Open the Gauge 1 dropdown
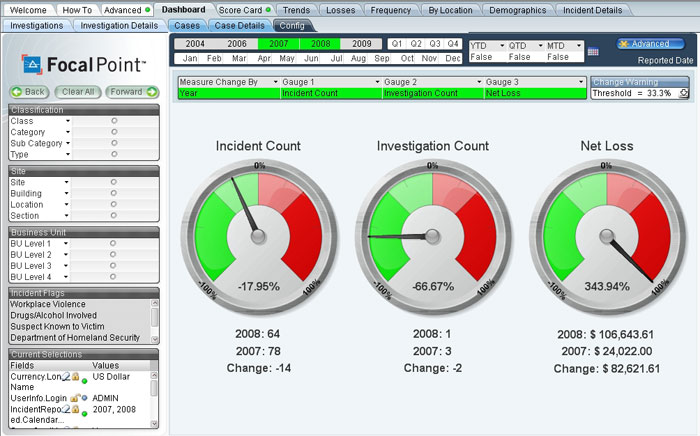The image size is (700, 436). pyautogui.click(x=377, y=81)
